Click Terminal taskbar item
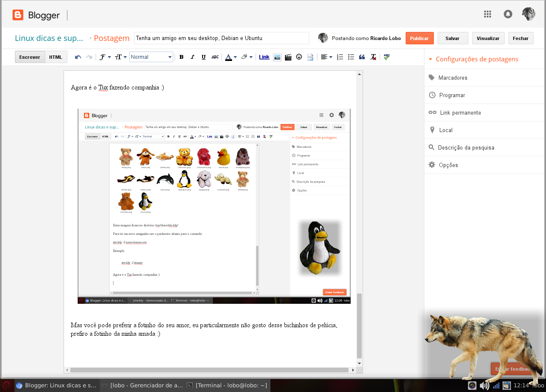 [227, 385]
